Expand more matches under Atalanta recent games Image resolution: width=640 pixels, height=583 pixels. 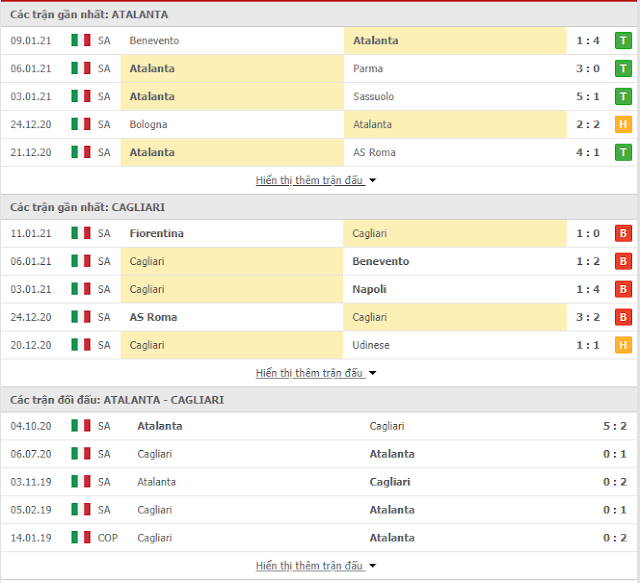tap(316, 180)
